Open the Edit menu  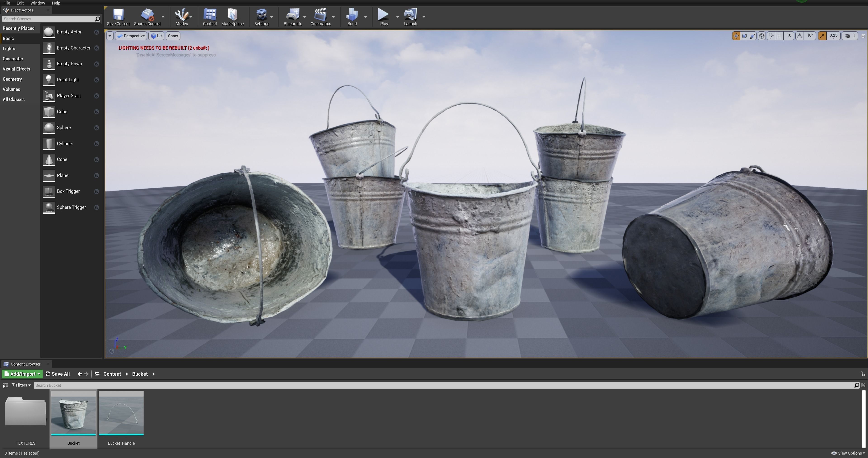pos(20,3)
